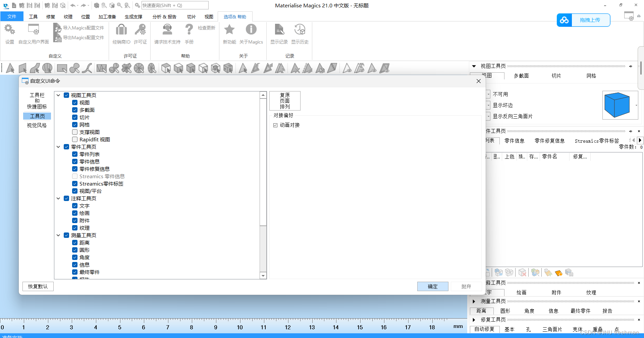Uncheck the Streamics零件标签 checkbox
The width and height of the screenshot is (644, 338).
75,184
